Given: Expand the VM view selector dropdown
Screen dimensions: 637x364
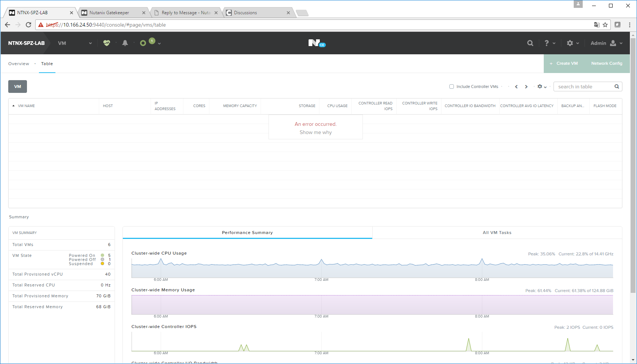Looking at the screenshot, I should (75, 43).
